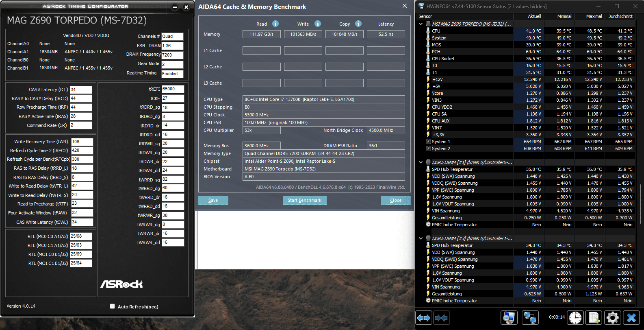
Task: Click the Save button in AIDA64
Action: (x=213, y=200)
